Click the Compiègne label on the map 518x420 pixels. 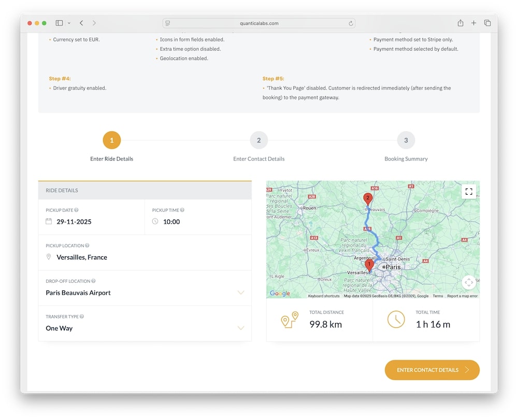[427, 210]
